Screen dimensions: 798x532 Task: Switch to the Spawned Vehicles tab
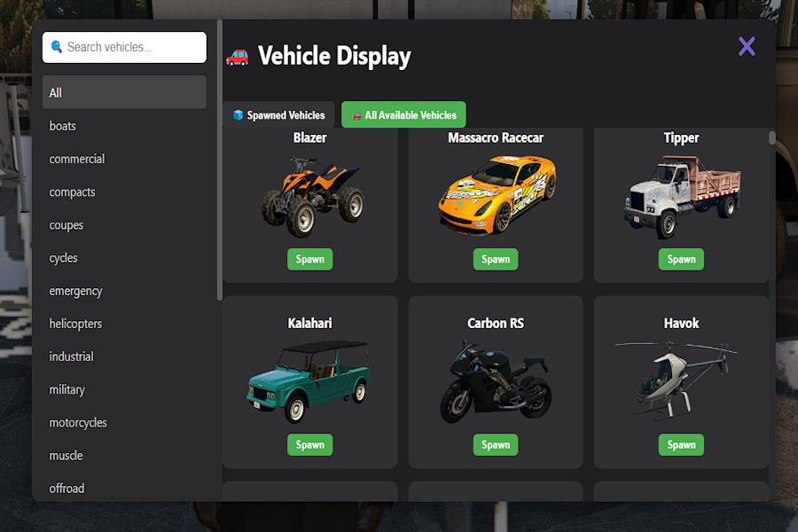(279, 115)
